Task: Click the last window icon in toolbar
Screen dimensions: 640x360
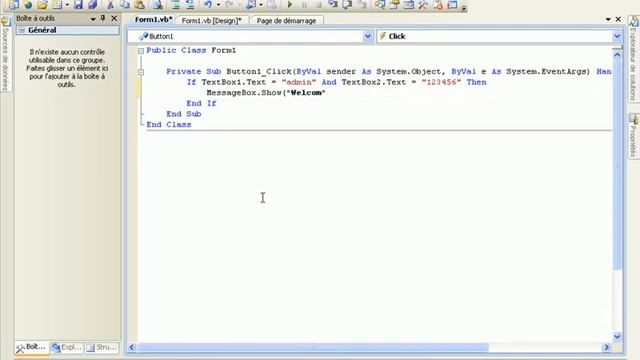Action: pos(452,4)
